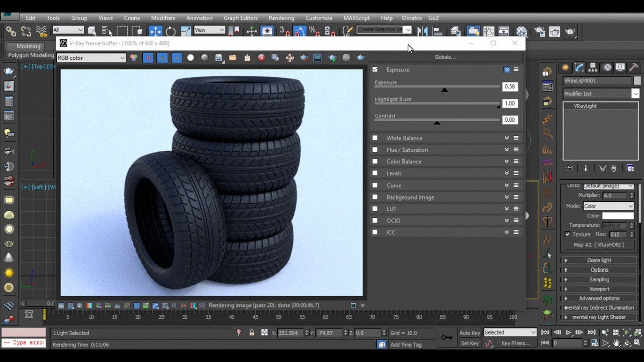
Task: Click the red clear image icon
Action: 261,58
